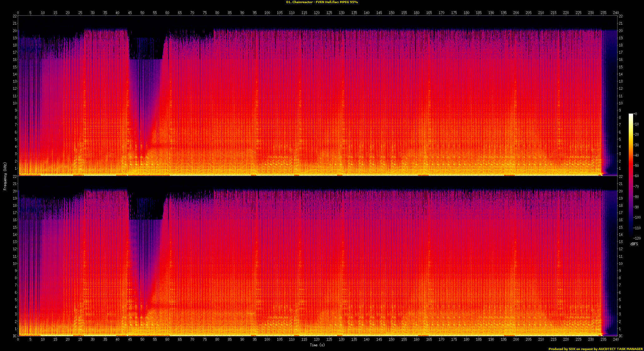644x351 pixels.
Task: Click the 240 second tick on the top time axis
Action: click(616, 13)
